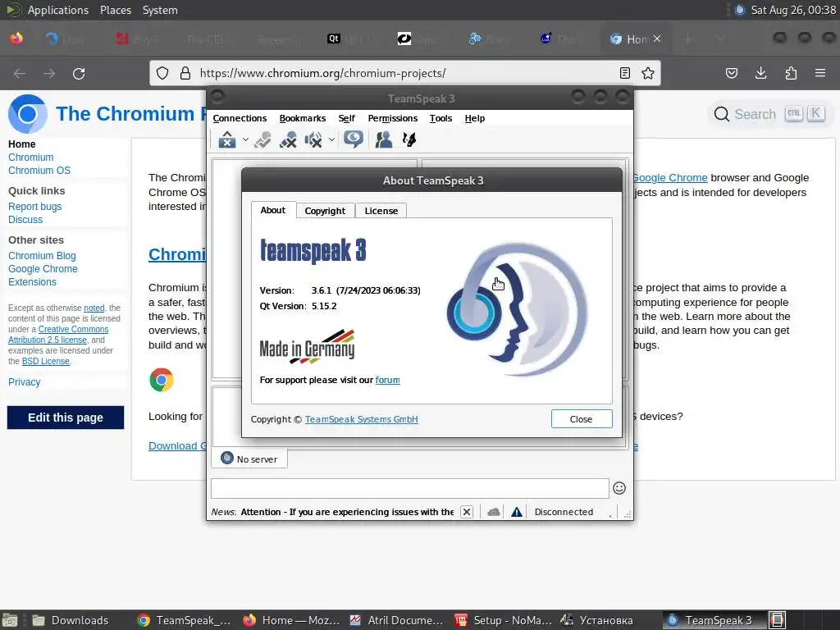Click the news ticker Attention message
This screenshot has width=840, height=630.
click(347, 512)
